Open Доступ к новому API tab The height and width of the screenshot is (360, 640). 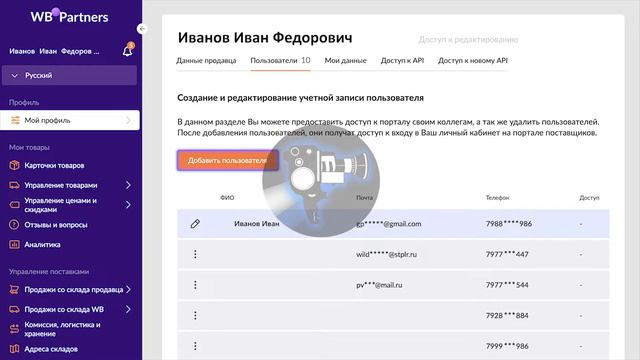[473, 60]
